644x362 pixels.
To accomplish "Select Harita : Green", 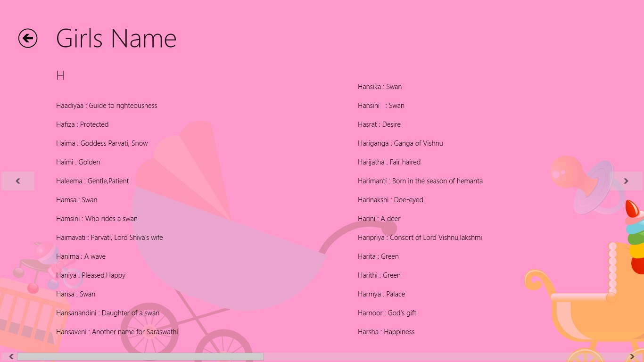I will pyautogui.click(x=378, y=256).
